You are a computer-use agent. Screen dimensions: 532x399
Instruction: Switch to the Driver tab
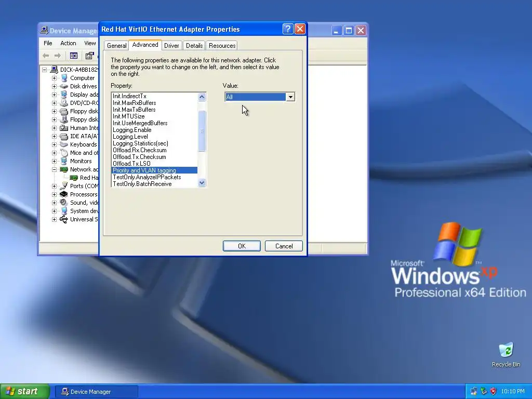point(171,46)
